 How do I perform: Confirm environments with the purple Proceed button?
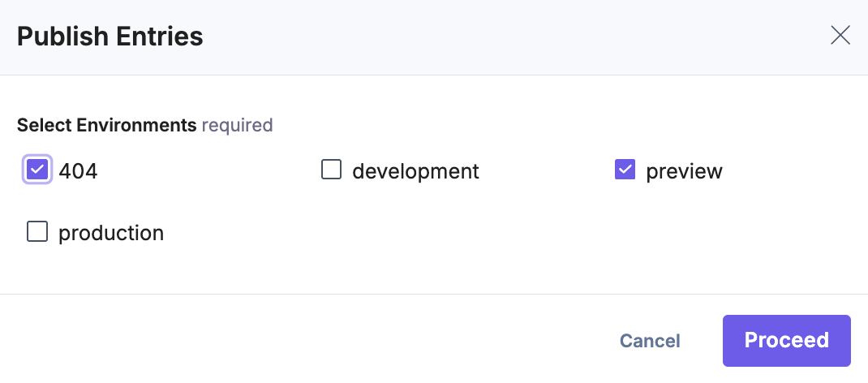786,340
